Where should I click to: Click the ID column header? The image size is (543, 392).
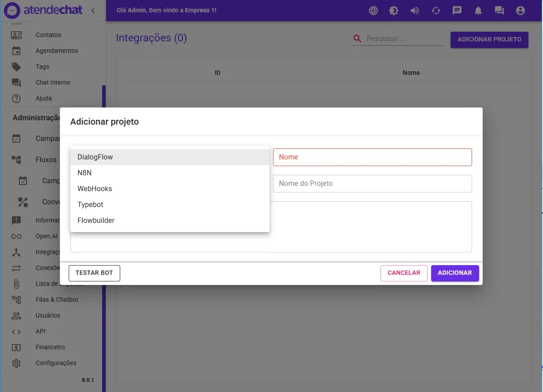tap(218, 73)
